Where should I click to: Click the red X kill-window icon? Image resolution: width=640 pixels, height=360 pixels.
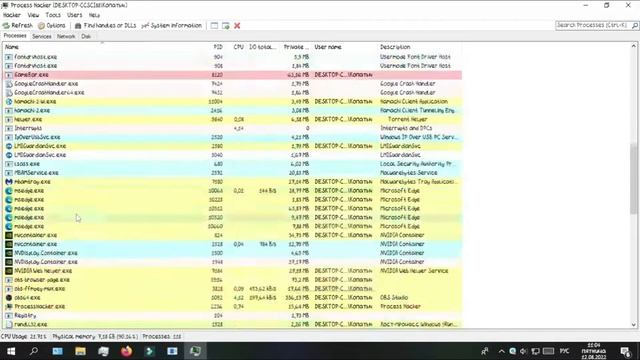[x=237, y=25]
